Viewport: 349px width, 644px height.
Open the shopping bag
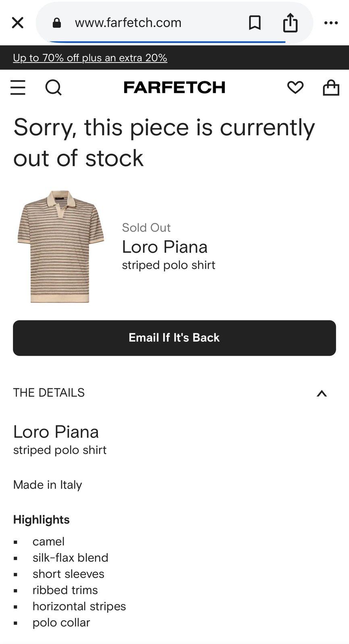pos(331,87)
